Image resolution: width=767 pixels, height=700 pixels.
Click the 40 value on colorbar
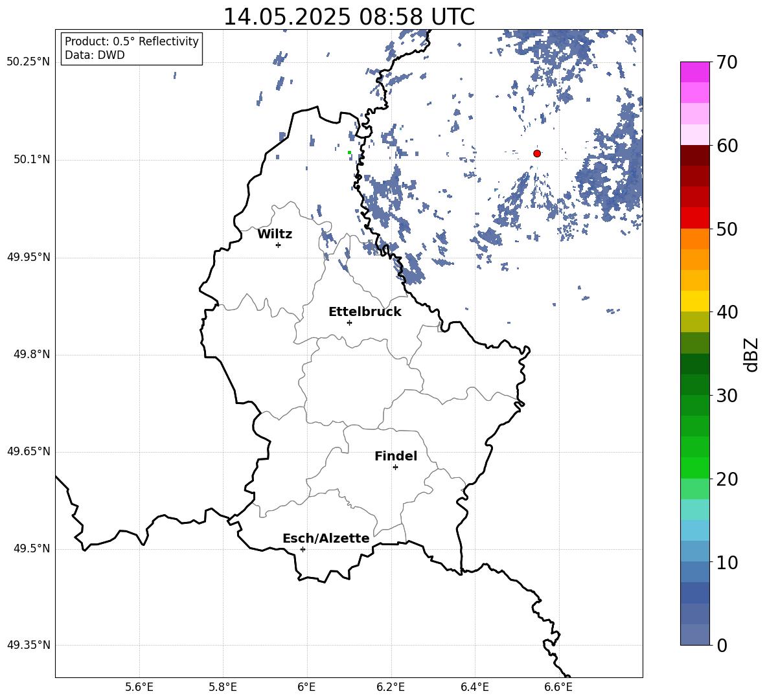(727, 312)
